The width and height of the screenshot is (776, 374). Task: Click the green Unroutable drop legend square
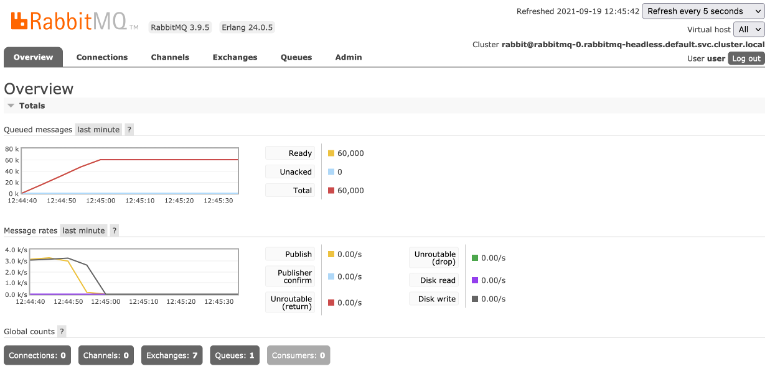click(x=475, y=258)
